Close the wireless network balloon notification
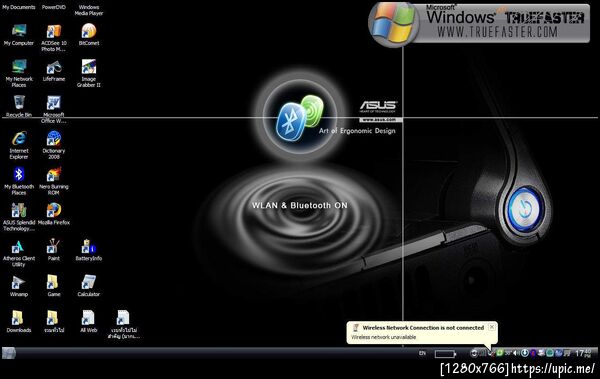 point(492,327)
